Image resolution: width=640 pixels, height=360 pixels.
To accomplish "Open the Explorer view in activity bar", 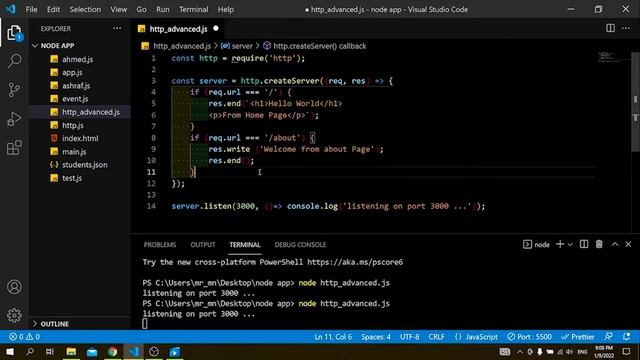I will [14, 33].
